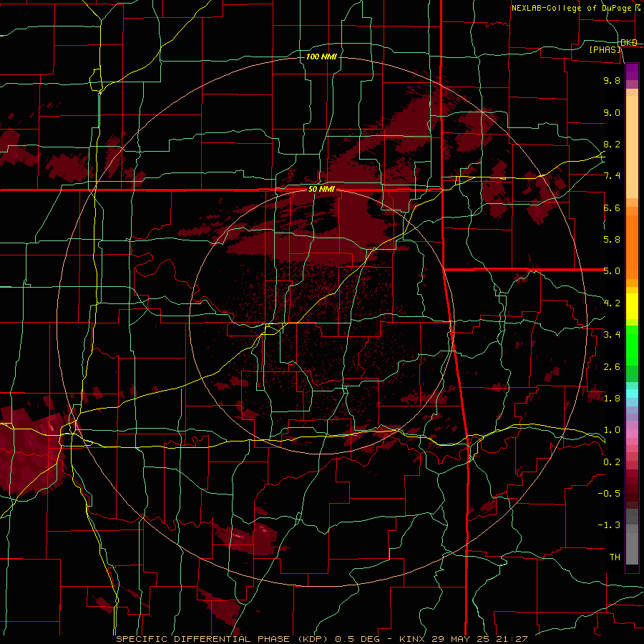Select the 7.4 scale value
The height and width of the screenshot is (644, 644).
pos(612,176)
